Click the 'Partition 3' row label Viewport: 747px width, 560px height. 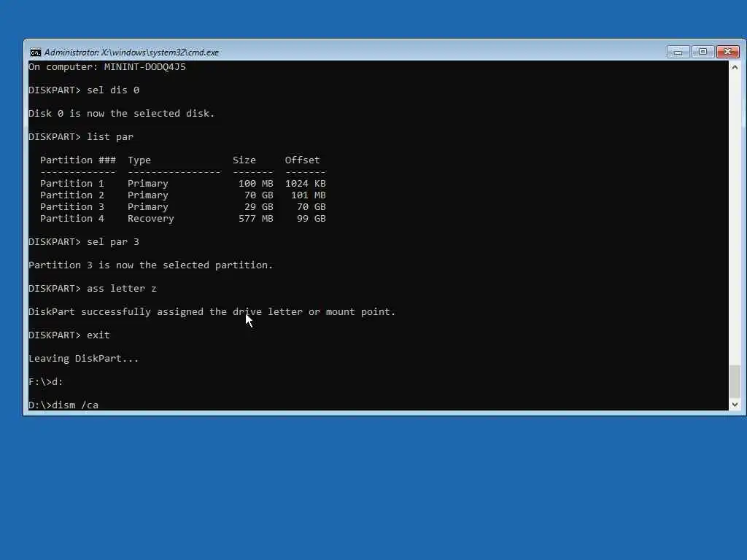coord(72,206)
